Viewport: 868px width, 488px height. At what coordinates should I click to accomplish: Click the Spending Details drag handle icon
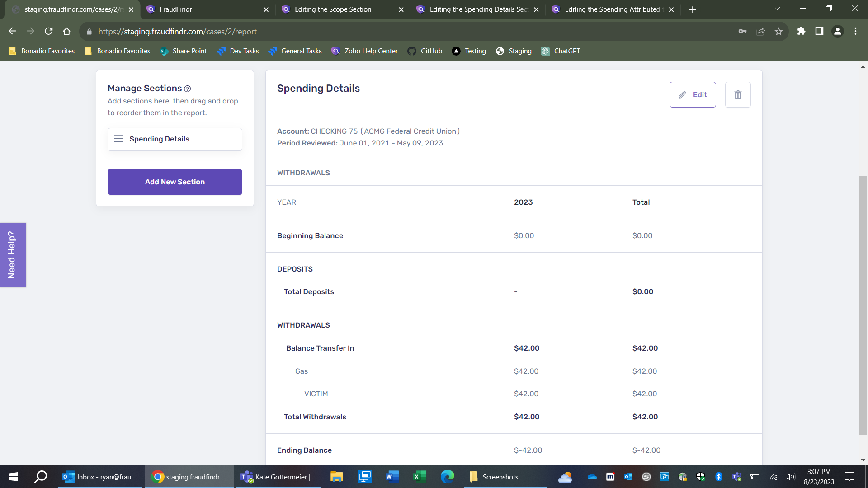[x=118, y=139]
